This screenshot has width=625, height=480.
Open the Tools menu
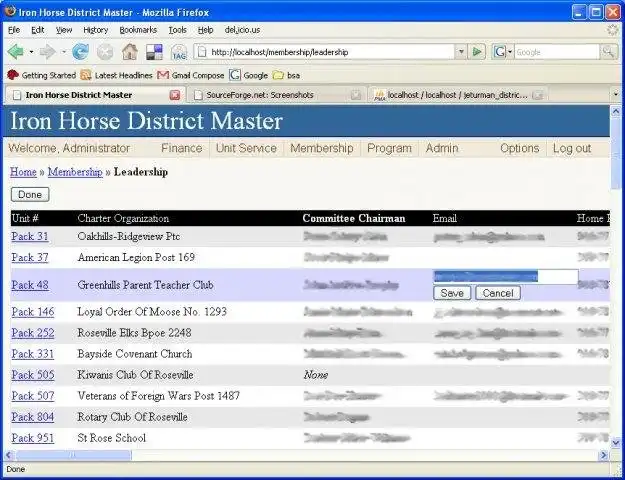[x=177, y=30]
